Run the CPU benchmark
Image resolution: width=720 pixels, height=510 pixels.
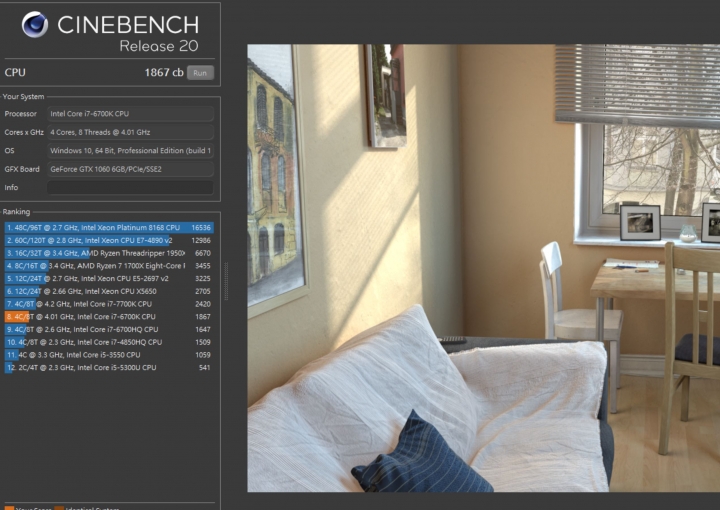tap(200, 73)
